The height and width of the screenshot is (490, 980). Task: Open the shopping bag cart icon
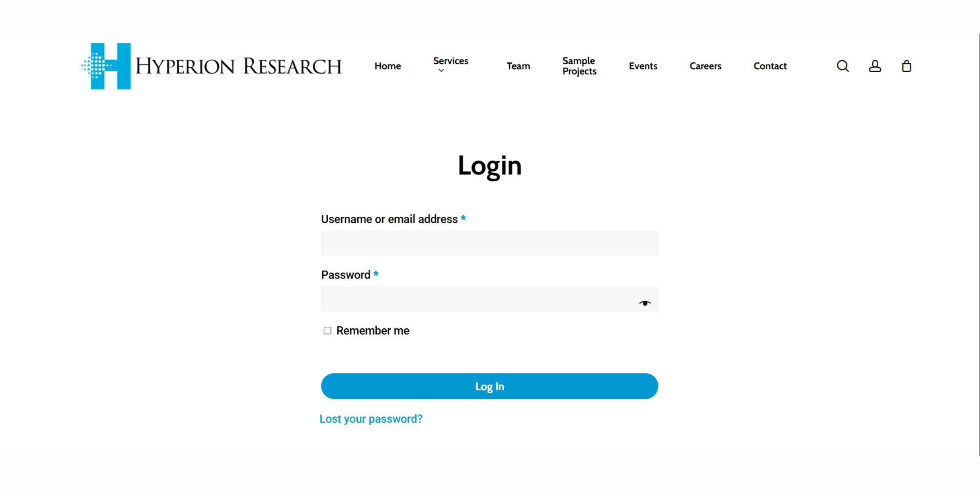click(906, 66)
